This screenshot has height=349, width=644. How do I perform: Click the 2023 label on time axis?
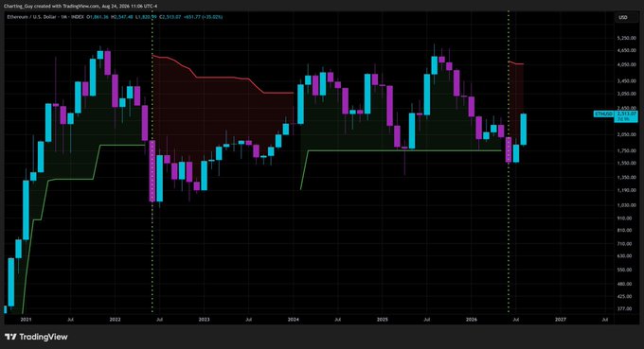[204, 319]
